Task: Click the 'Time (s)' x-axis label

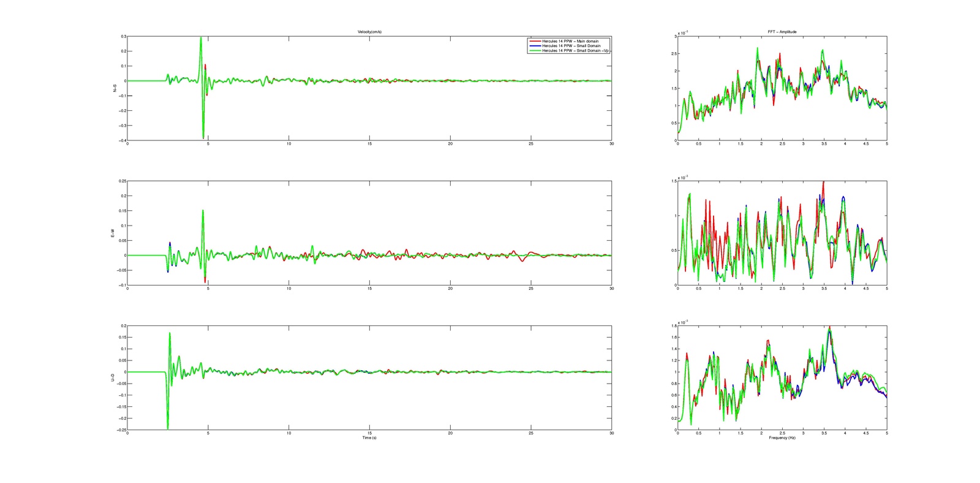Action: click(369, 438)
